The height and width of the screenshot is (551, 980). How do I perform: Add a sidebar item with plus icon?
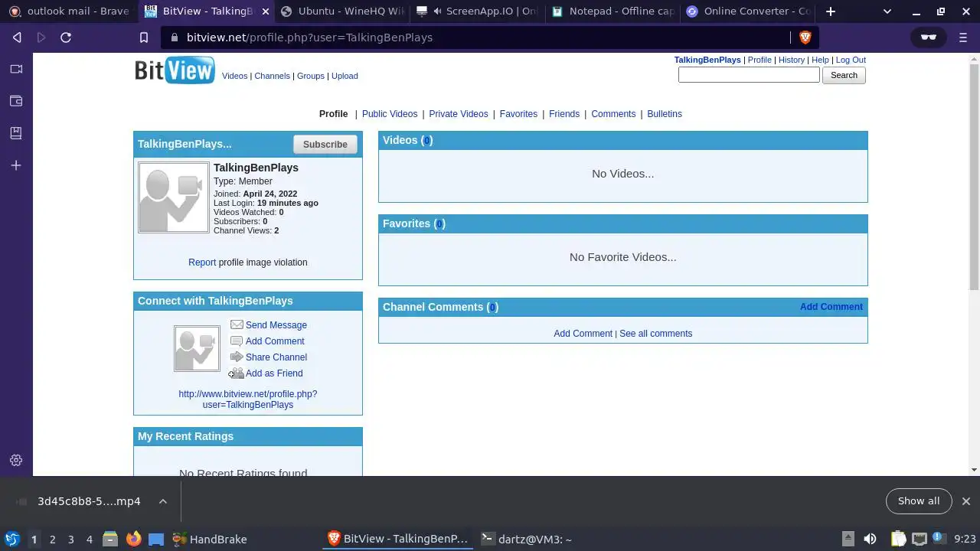click(16, 165)
